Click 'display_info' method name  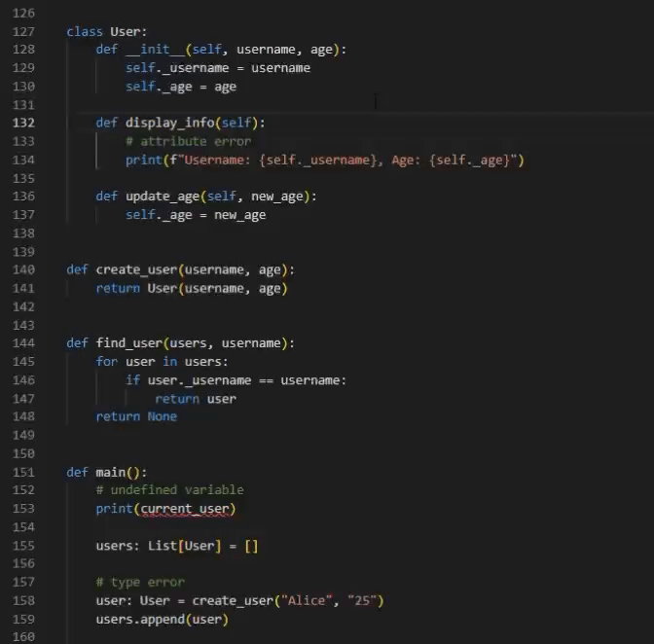[x=169, y=123]
